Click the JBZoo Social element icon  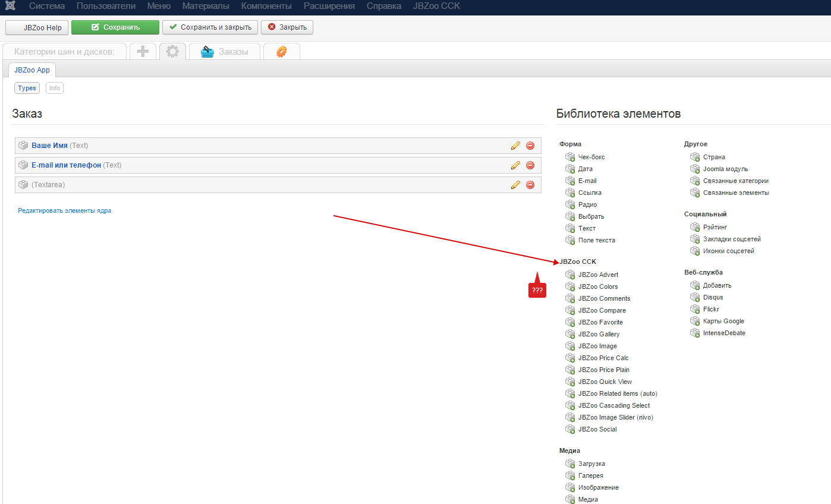[x=570, y=429]
